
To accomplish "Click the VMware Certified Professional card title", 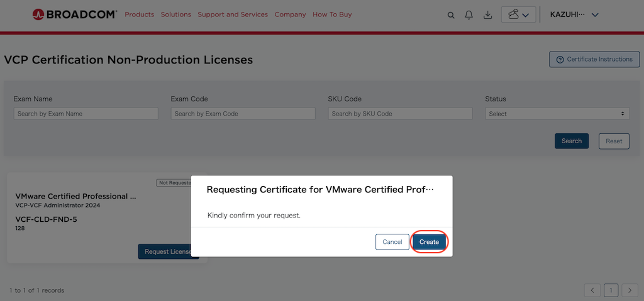I will (x=75, y=196).
